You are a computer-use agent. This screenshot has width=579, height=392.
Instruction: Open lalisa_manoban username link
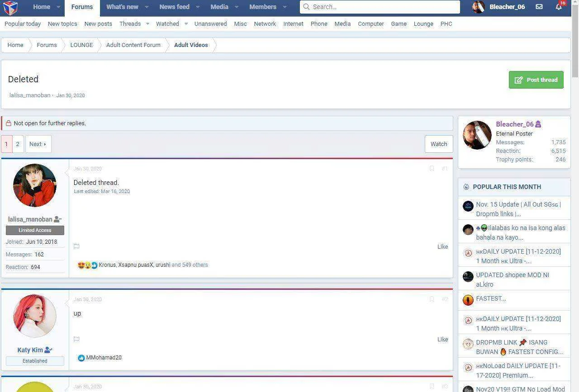30,219
